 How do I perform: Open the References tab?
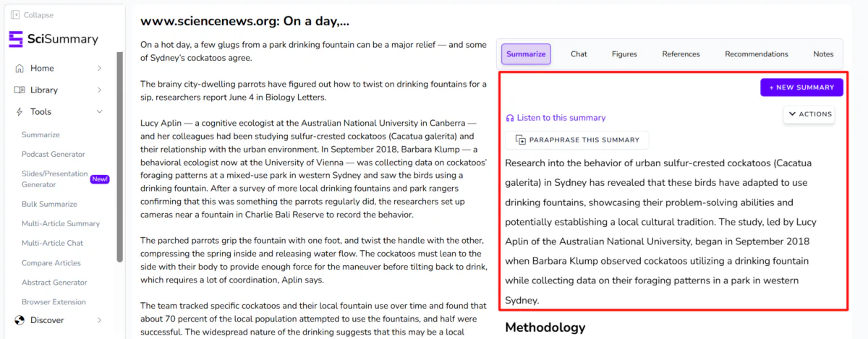click(x=681, y=54)
